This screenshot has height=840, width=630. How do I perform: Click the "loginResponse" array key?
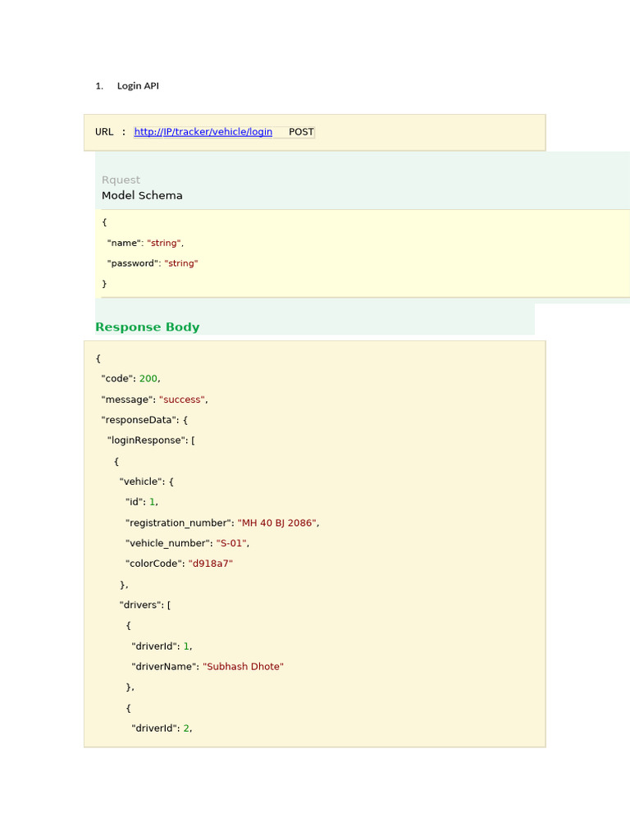[146, 441]
